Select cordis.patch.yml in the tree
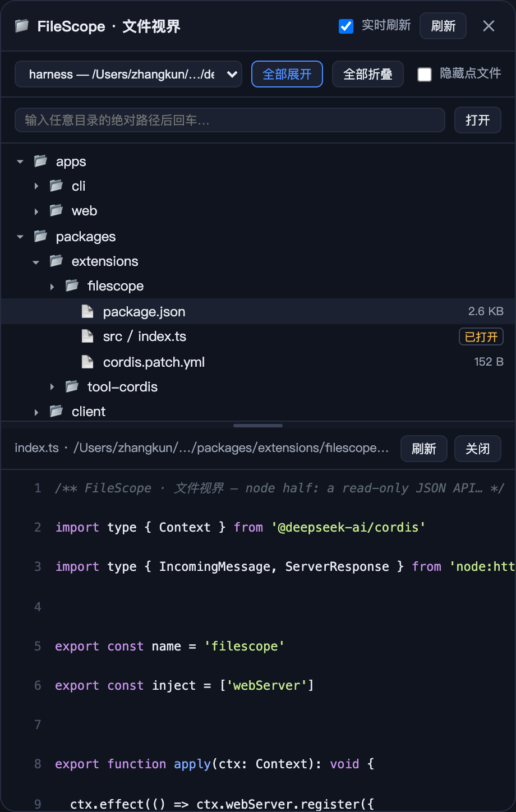The image size is (516, 812). (x=258, y=362)
